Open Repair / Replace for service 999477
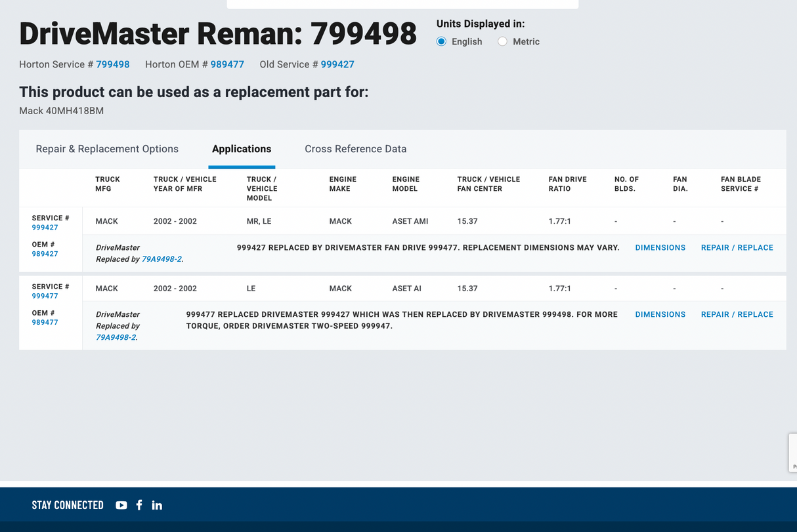 737,314
